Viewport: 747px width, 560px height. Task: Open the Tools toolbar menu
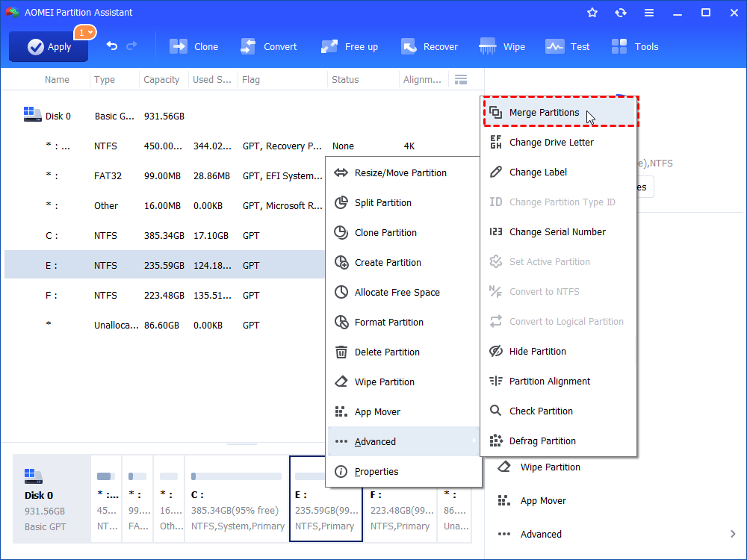click(635, 46)
